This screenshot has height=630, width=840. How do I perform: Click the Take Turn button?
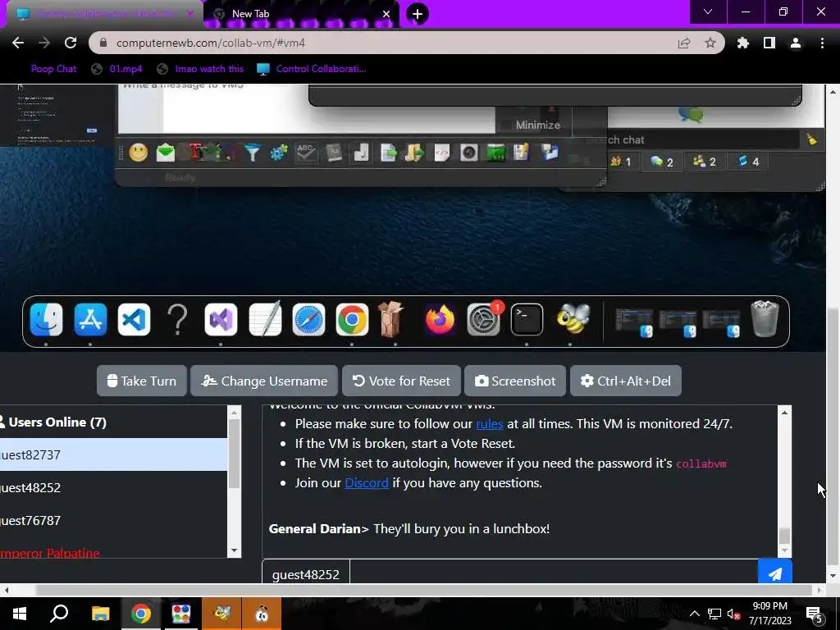[141, 381]
